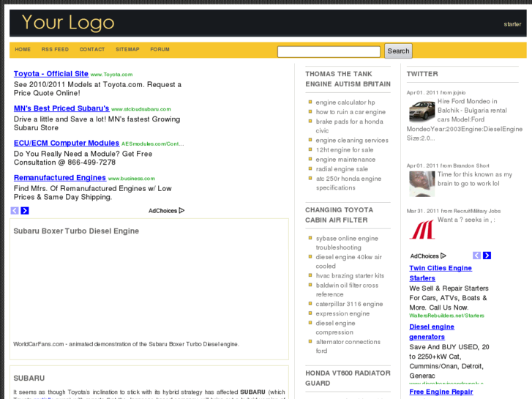Click Changing Toyota Cabin Air Filter heading
Image resolution: width=532 pixels, height=399 pixels.
339,215
